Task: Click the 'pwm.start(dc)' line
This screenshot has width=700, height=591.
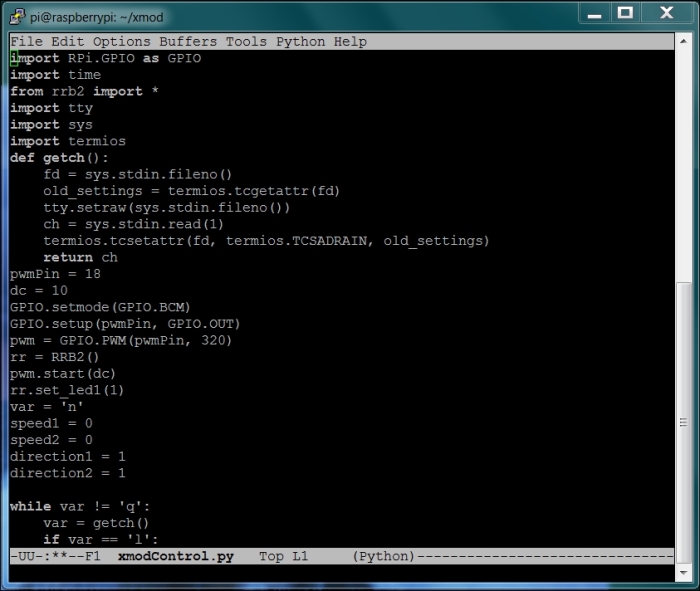Action: tap(63, 374)
